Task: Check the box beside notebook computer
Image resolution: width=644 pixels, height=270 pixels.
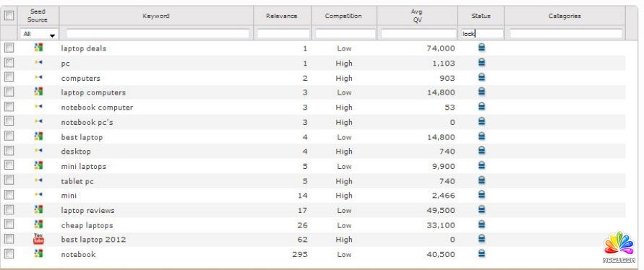Action: coord(9,107)
